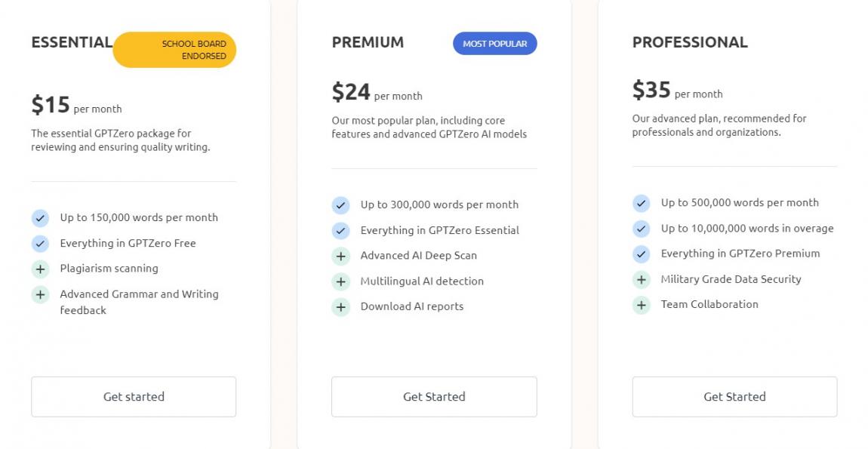Click checkmark beside 500,000 words per month
Image resolution: width=868 pixels, height=449 pixels.
(x=642, y=203)
